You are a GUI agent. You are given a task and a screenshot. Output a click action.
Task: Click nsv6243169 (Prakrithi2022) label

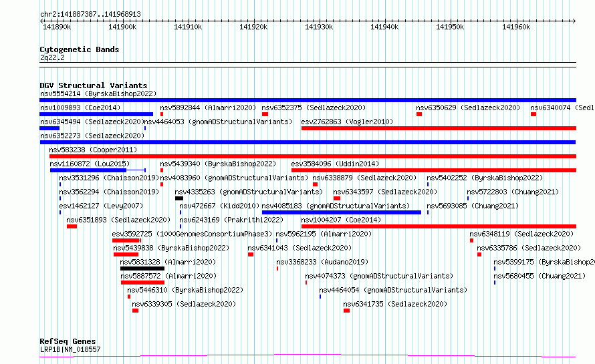tap(231, 220)
